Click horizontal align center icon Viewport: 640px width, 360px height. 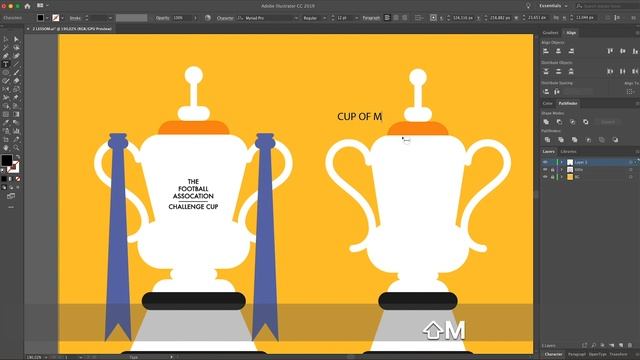pyautogui.click(x=558, y=51)
